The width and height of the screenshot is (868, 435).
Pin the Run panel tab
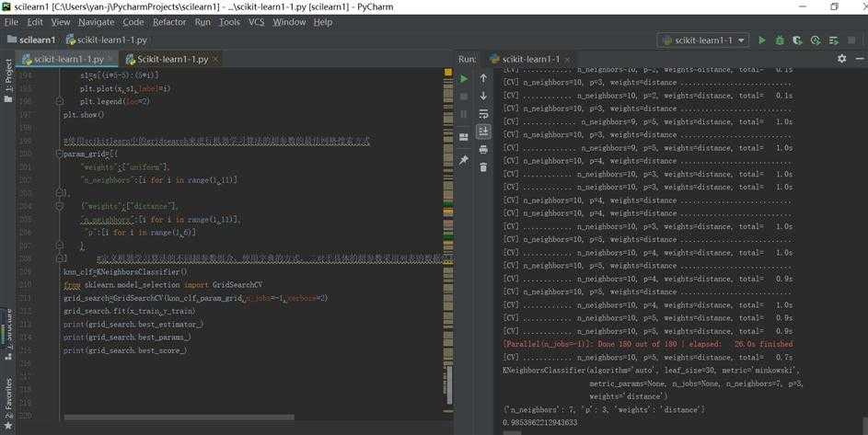[464, 159]
